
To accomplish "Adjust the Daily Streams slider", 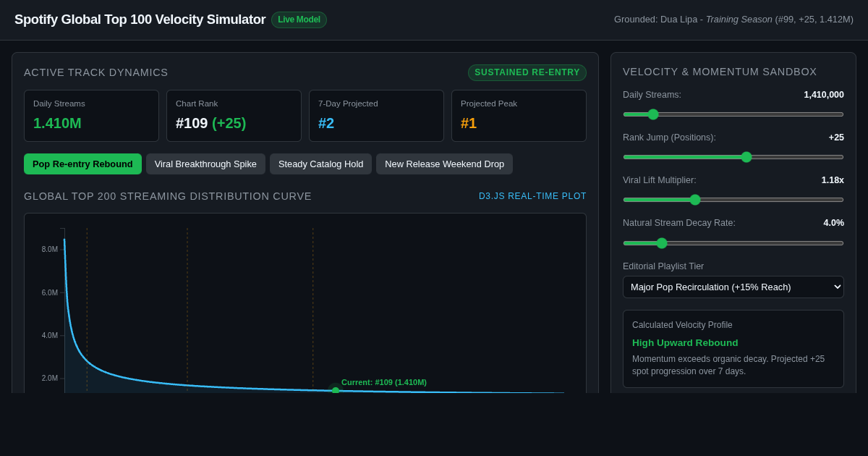I will 733,114.
